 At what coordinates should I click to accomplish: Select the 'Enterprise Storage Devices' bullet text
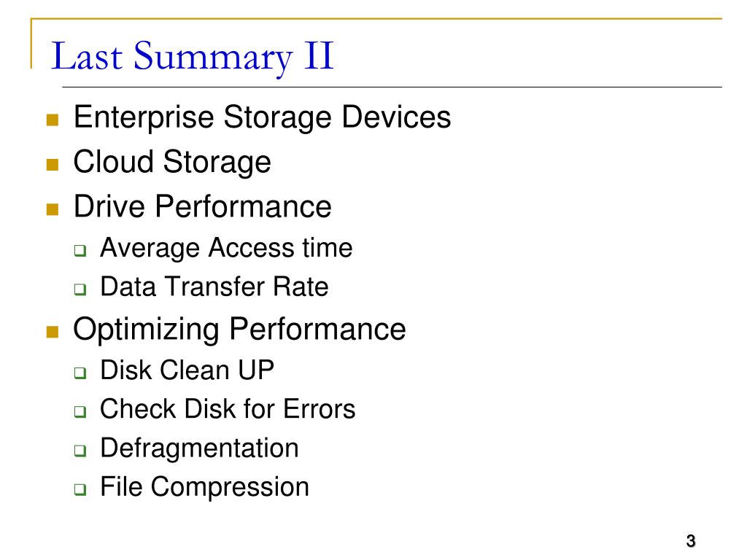coord(262,117)
